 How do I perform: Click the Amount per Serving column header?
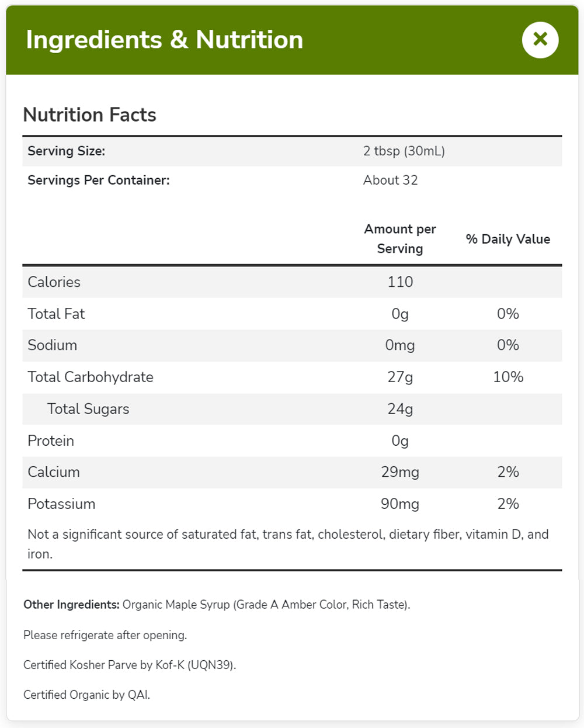tap(400, 238)
